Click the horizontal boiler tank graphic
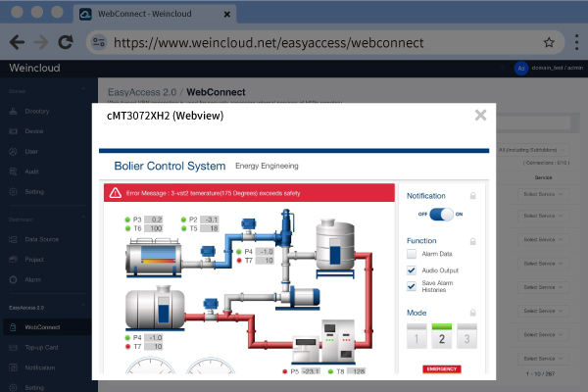This screenshot has width=588, height=392. [x=154, y=258]
